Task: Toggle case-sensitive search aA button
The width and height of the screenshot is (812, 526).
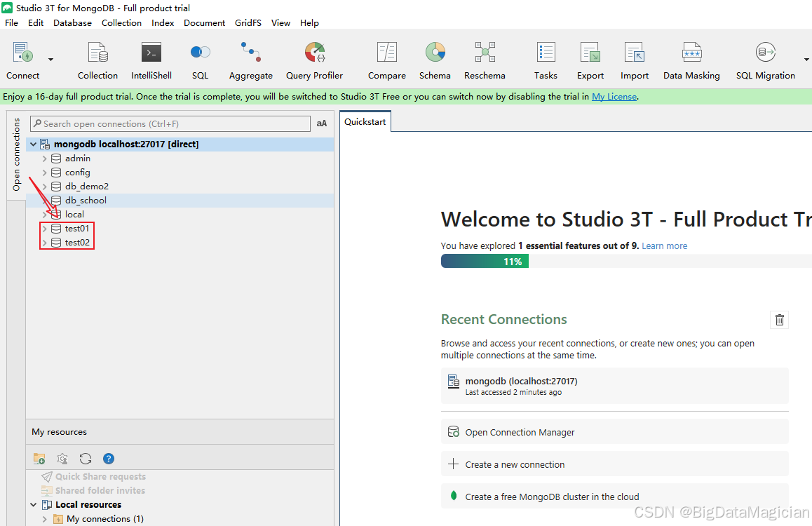Action: [322, 123]
